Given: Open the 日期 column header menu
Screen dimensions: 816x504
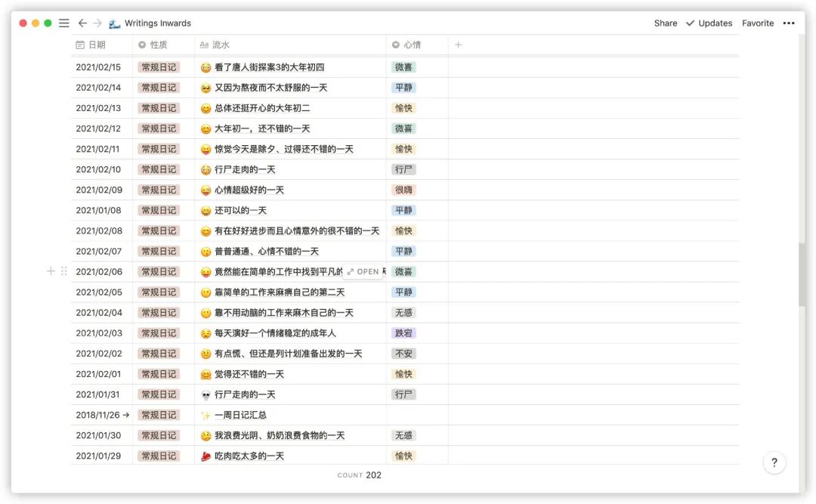Looking at the screenshot, I should [102, 45].
